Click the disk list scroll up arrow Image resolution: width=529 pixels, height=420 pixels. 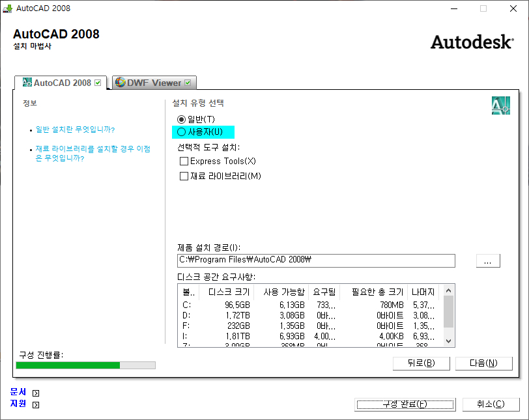tap(448, 290)
